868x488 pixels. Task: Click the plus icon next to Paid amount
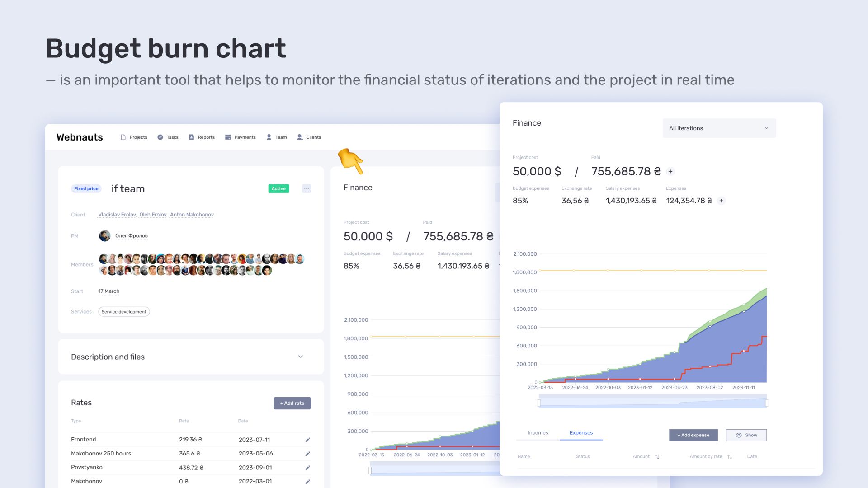[x=670, y=171]
